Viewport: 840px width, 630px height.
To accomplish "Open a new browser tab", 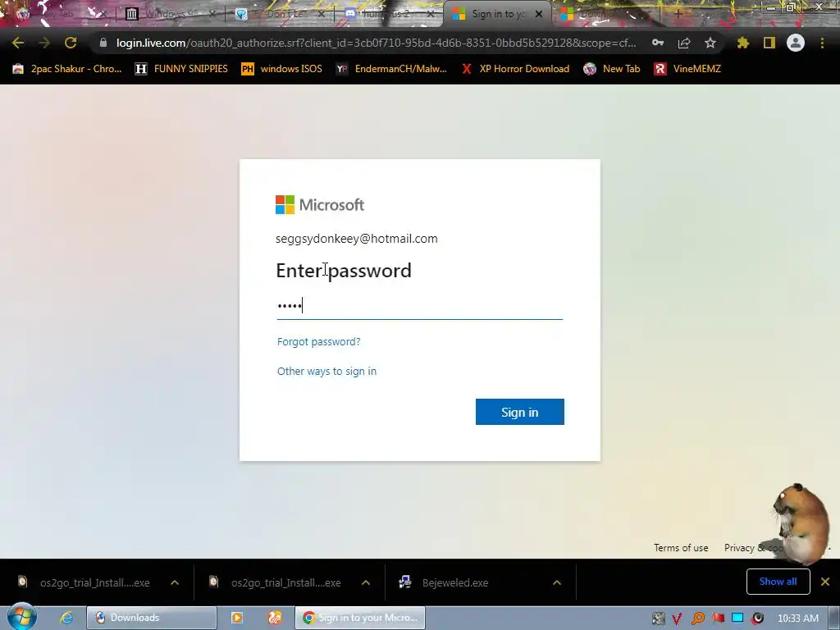I will (678, 14).
